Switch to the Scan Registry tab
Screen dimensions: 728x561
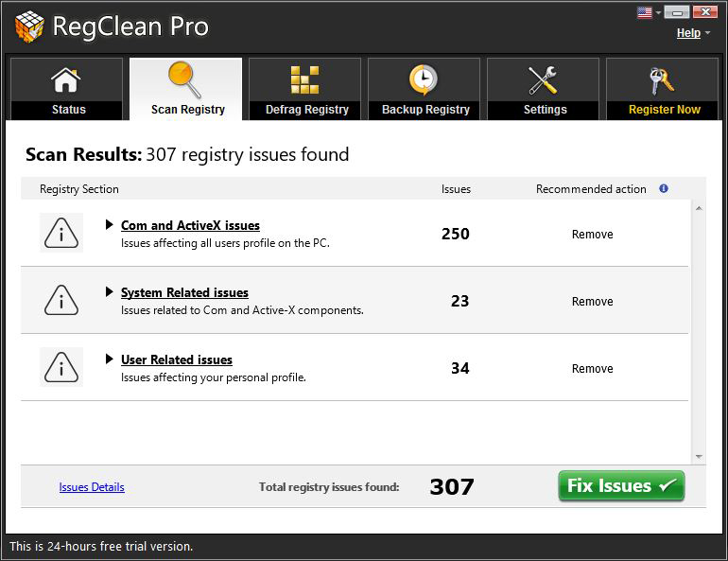(186, 90)
